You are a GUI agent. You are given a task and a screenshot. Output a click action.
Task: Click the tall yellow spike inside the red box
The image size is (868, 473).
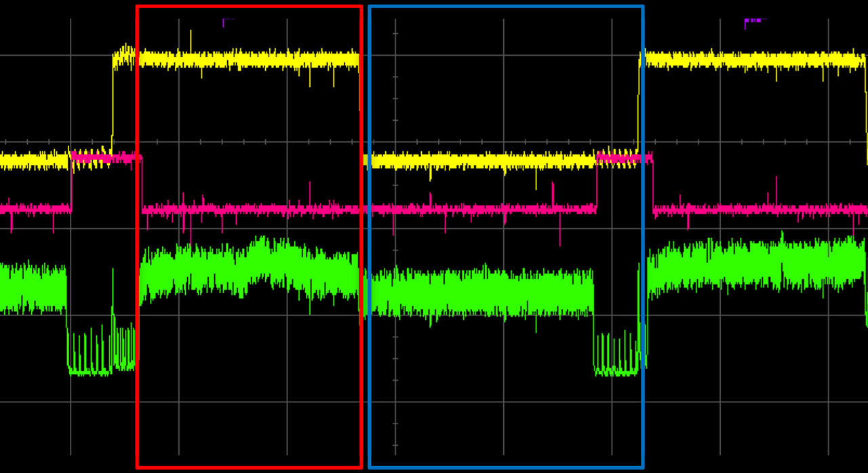191,39
